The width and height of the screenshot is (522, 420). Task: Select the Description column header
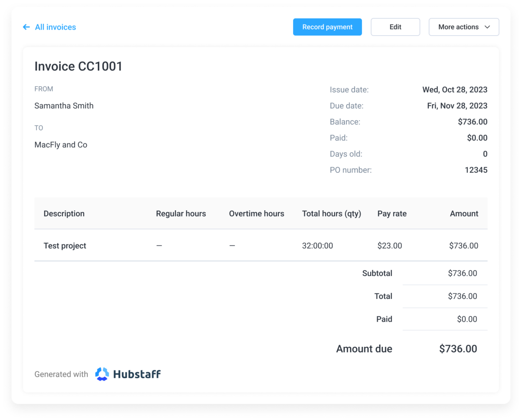[64, 213]
